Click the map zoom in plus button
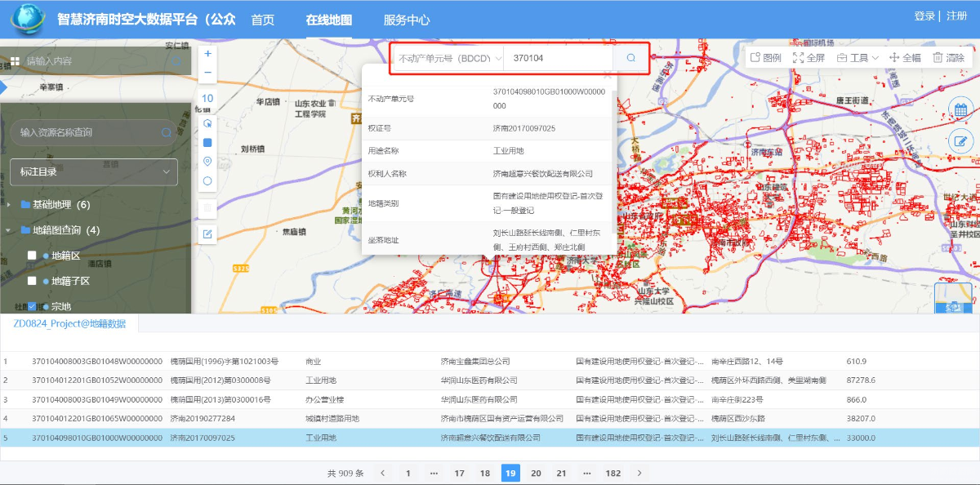 [207, 54]
